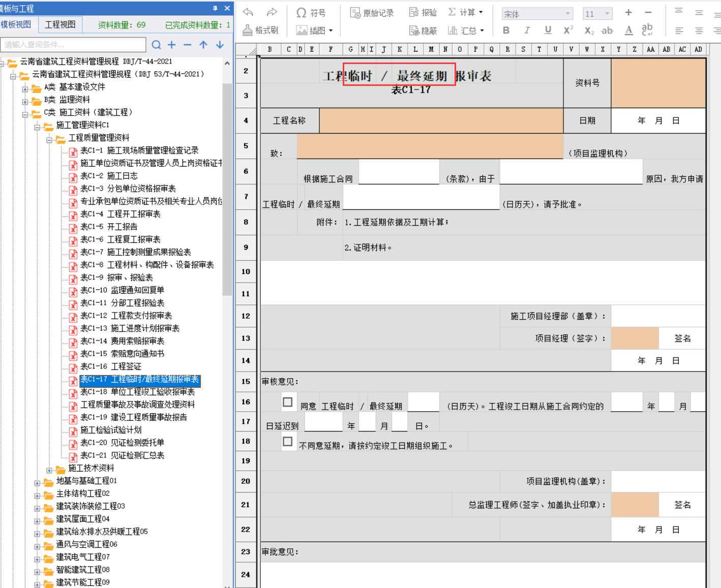Click the plus expand-all icon beside search
721x588 pixels.
[172, 45]
